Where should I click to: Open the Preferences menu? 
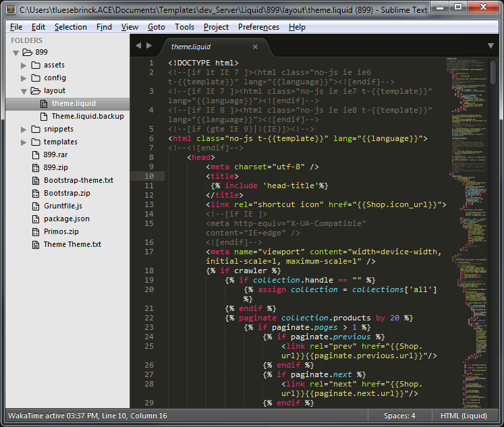tap(258, 27)
